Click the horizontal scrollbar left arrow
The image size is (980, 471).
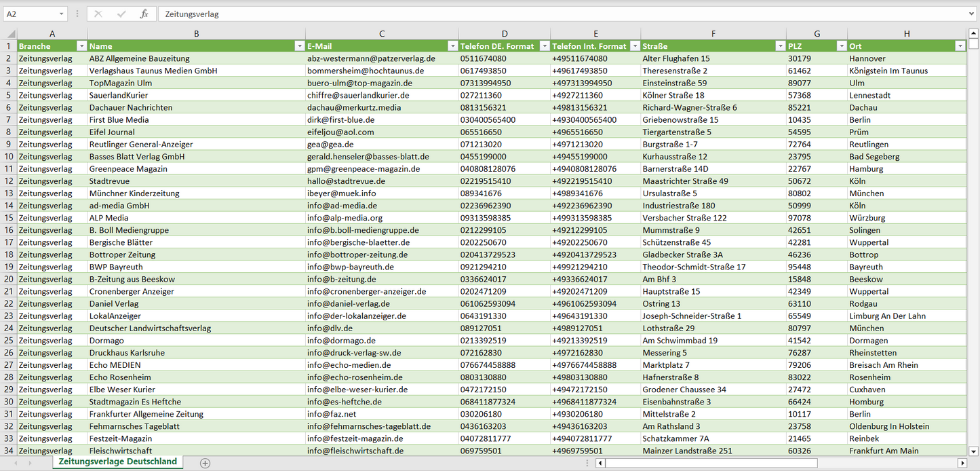coord(600,463)
